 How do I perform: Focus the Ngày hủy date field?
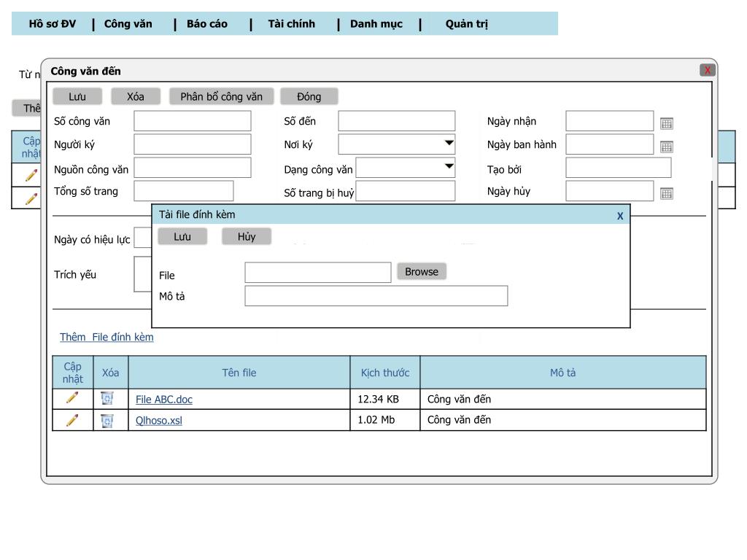[610, 191]
